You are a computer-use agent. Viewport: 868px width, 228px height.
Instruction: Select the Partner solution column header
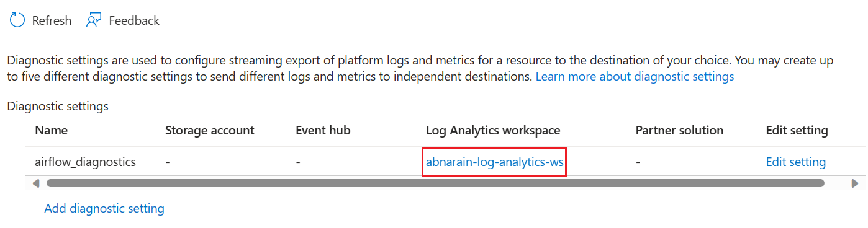click(x=679, y=130)
